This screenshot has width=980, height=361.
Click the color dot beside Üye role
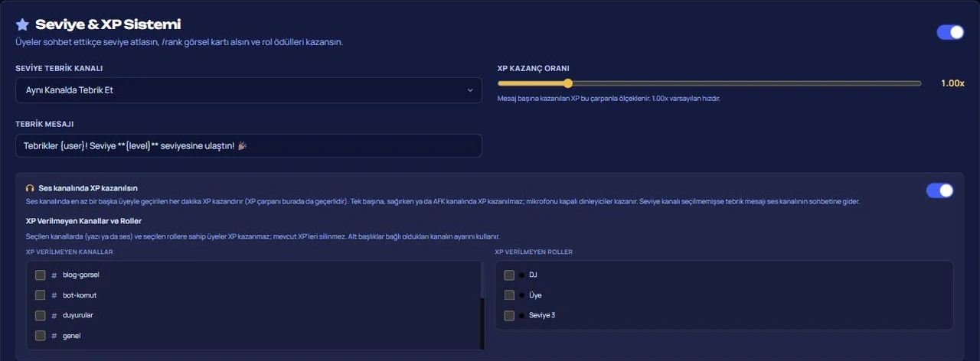[521, 295]
